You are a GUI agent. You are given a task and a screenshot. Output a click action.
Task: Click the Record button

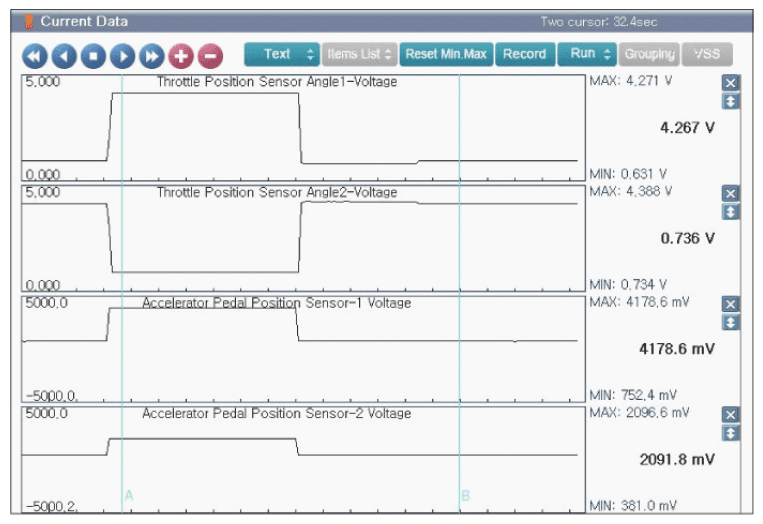(x=525, y=54)
